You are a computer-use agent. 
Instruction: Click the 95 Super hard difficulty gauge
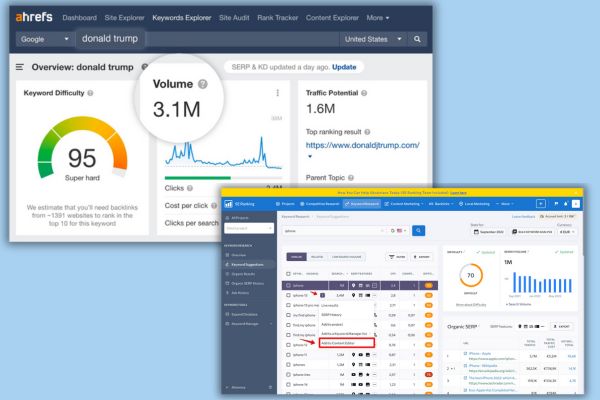(82, 149)
